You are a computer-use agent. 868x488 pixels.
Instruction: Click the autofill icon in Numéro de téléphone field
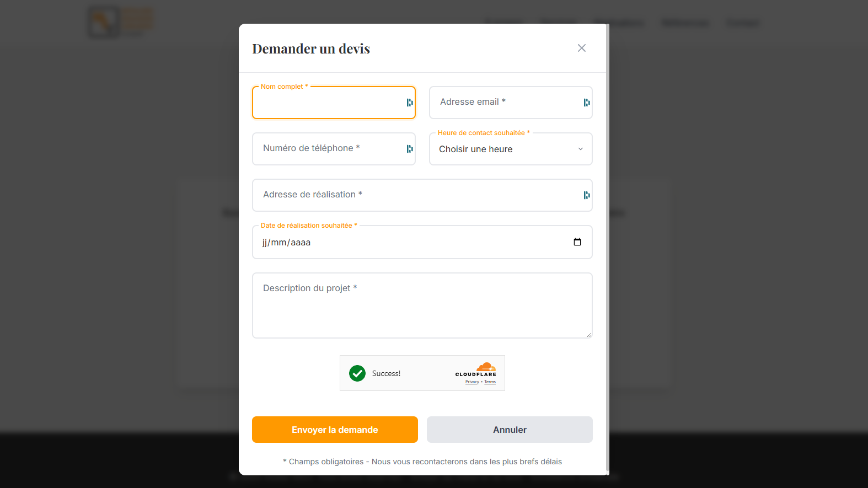409,148
